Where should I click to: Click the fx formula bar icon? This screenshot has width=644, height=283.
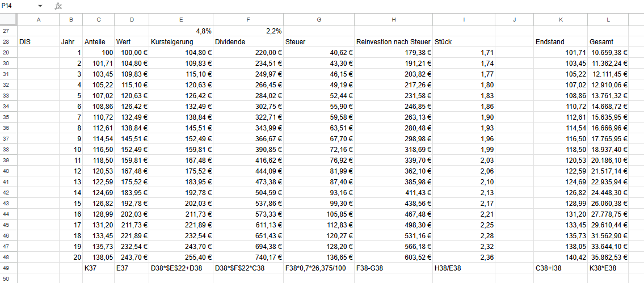point(58,6)
